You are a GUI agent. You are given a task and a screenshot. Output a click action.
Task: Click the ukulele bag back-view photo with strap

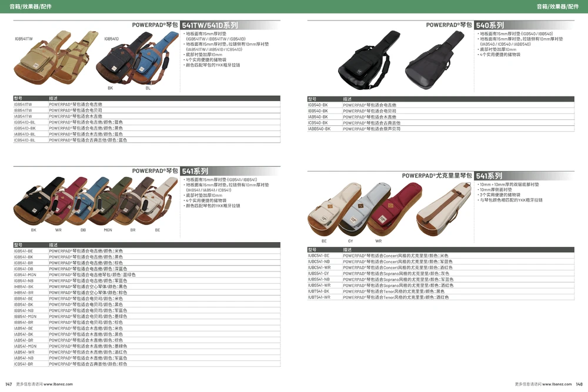(x=444, y=209)
